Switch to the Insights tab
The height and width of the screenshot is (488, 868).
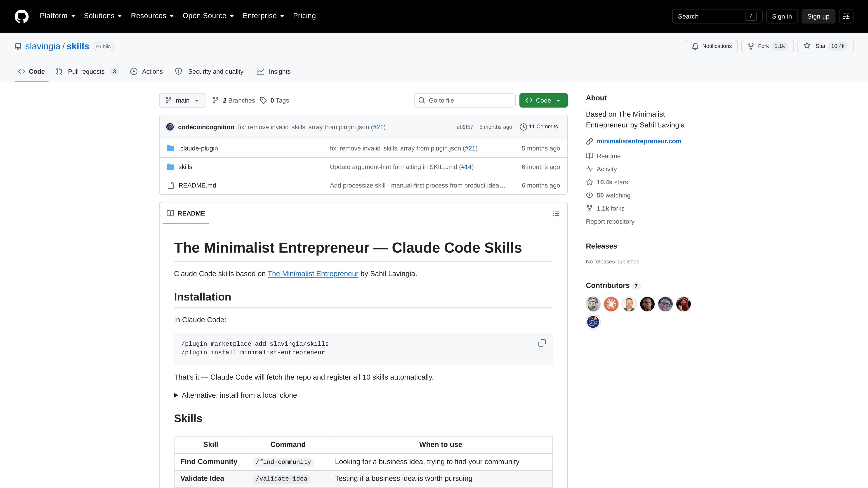[x=274, y=71]
